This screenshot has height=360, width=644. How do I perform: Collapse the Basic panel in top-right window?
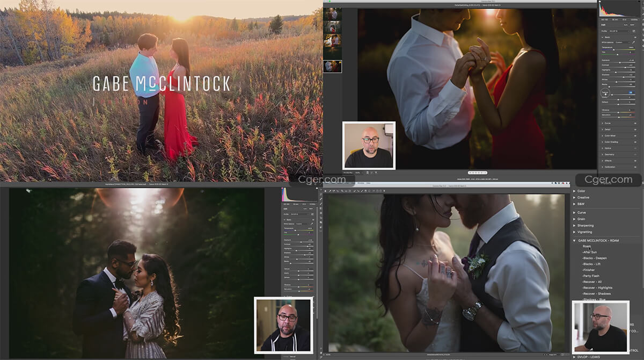(602, 37)
